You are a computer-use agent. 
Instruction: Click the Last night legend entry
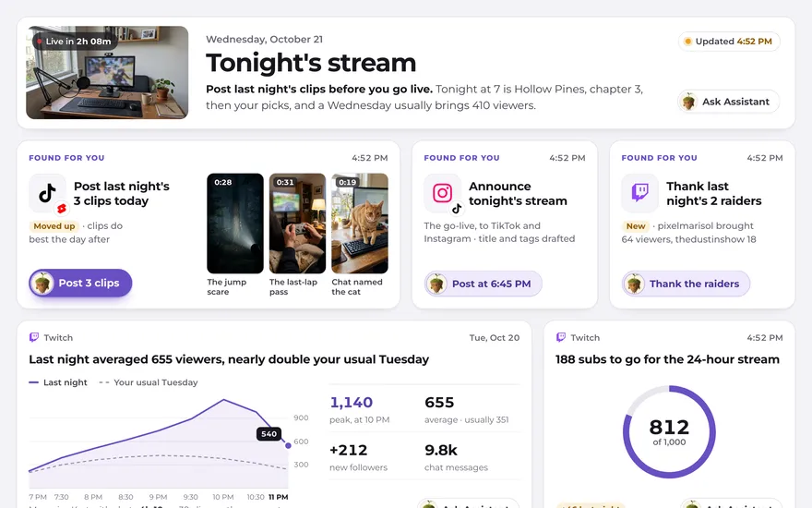point(58,382)
